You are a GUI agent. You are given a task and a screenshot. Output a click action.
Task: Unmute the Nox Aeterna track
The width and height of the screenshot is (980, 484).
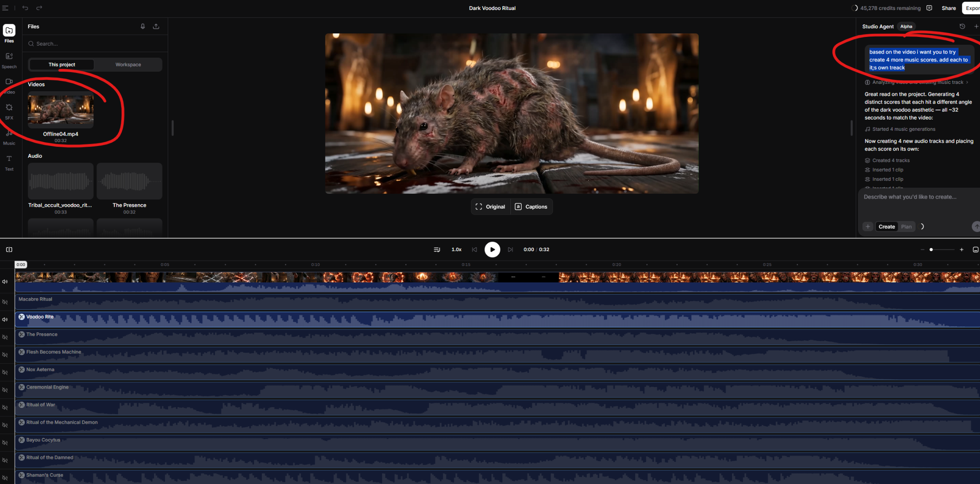point(5,372)
